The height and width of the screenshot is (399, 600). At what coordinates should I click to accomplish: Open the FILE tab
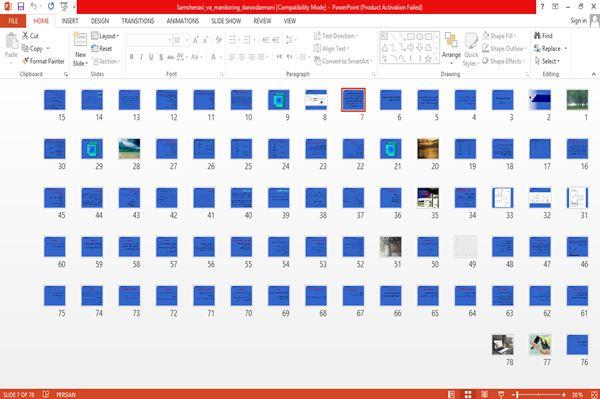coord(13,21)
